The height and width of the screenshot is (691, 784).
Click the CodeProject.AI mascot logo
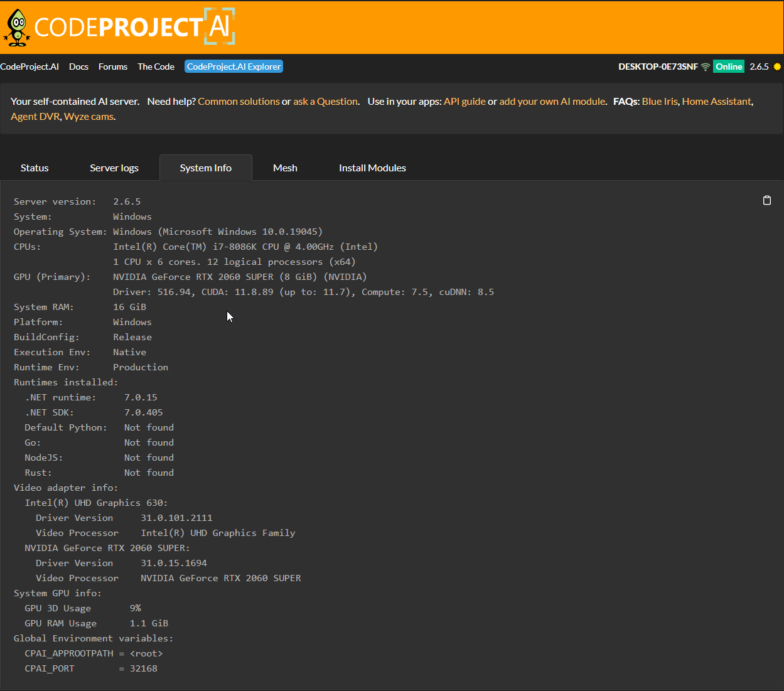tap(18, 28)
